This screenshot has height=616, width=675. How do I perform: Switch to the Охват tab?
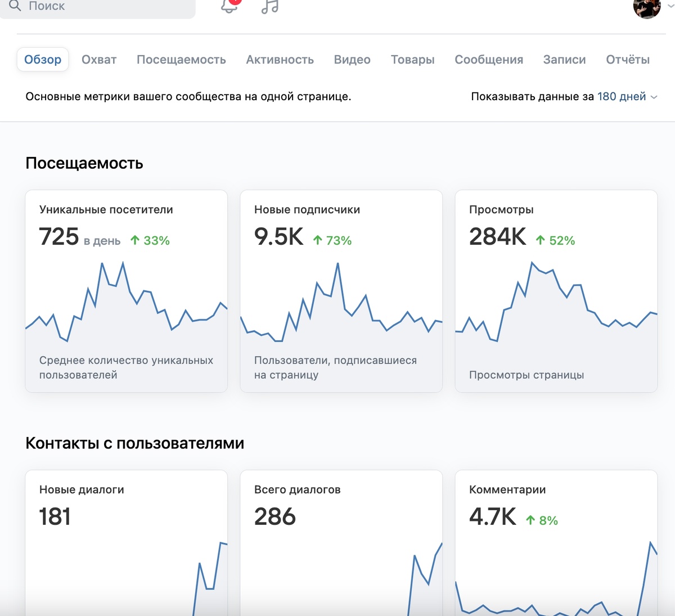[99, 60]
